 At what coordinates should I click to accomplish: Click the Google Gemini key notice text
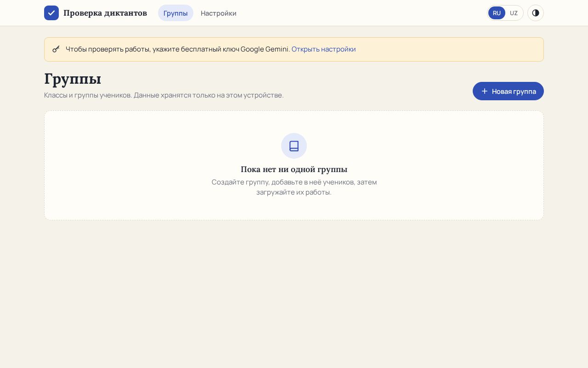click(x=178, y=49)
